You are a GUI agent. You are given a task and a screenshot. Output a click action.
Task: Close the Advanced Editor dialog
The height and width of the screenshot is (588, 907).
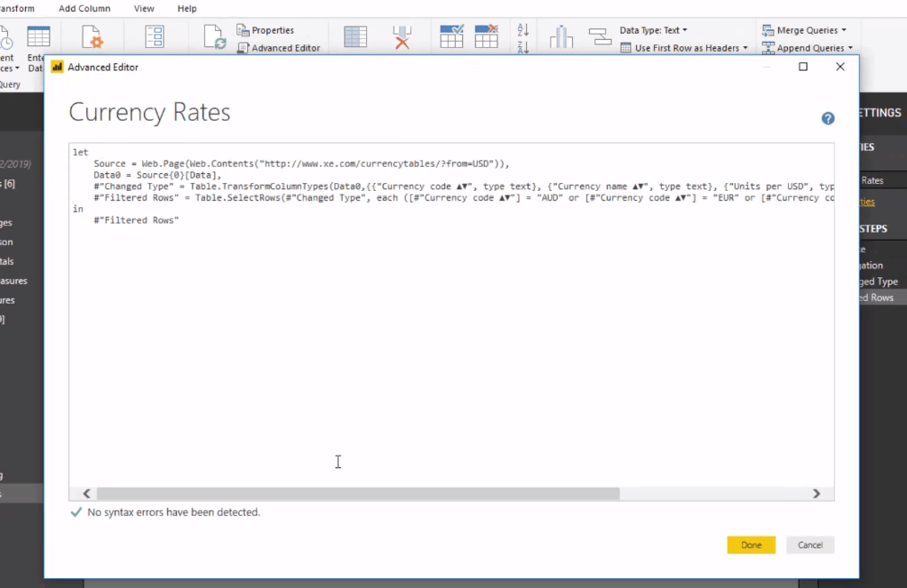839,67
